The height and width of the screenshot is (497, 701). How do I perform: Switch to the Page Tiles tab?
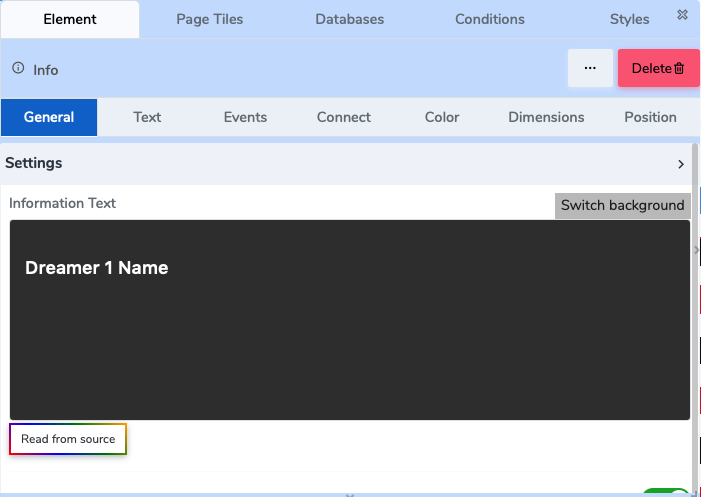(209, 19)
